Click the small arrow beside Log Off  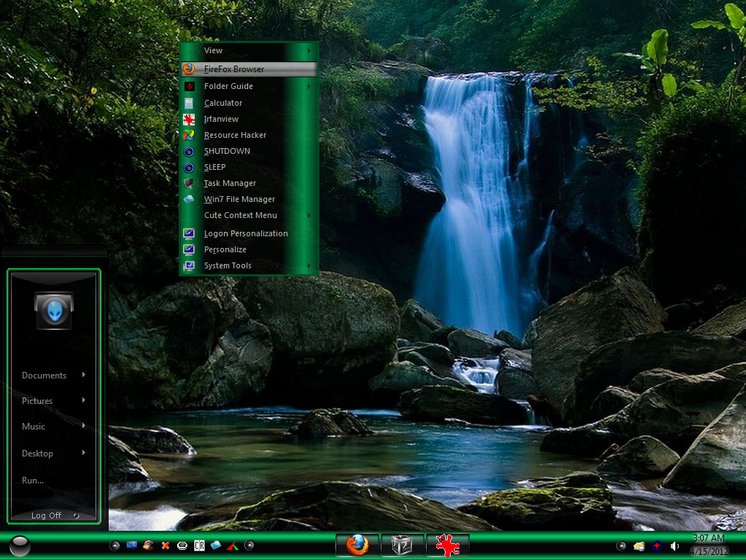[76, 516]
